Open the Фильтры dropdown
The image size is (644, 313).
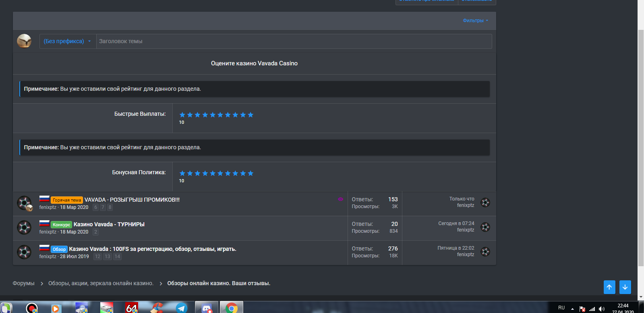[x=475, y=21]
